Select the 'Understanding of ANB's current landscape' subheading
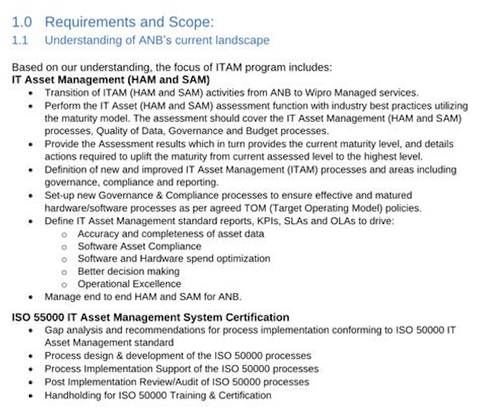The image size is (500, 413). point(157,40)
